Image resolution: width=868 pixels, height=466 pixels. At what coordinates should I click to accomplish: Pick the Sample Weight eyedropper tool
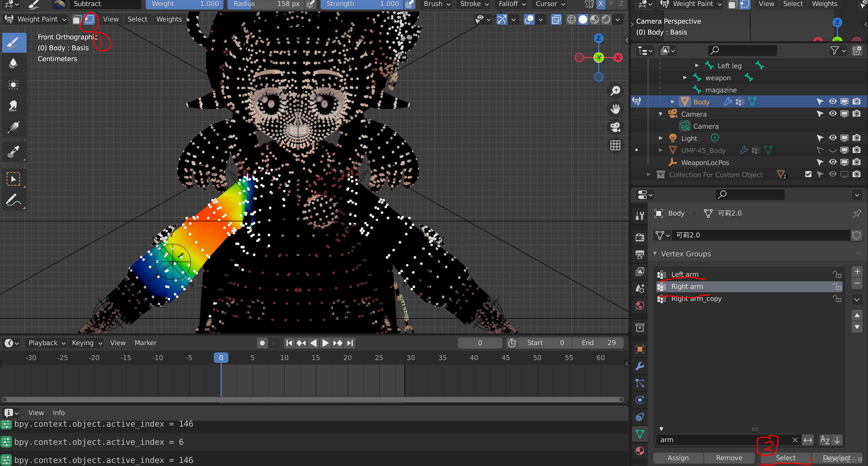(x=14, y=152)
